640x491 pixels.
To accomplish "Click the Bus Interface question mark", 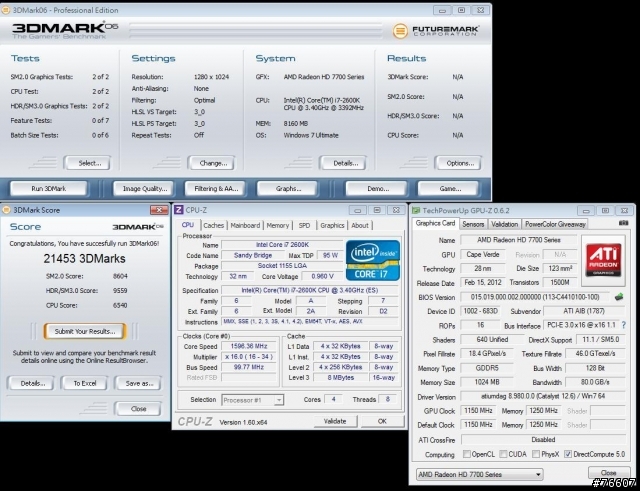I will point(623,325).
